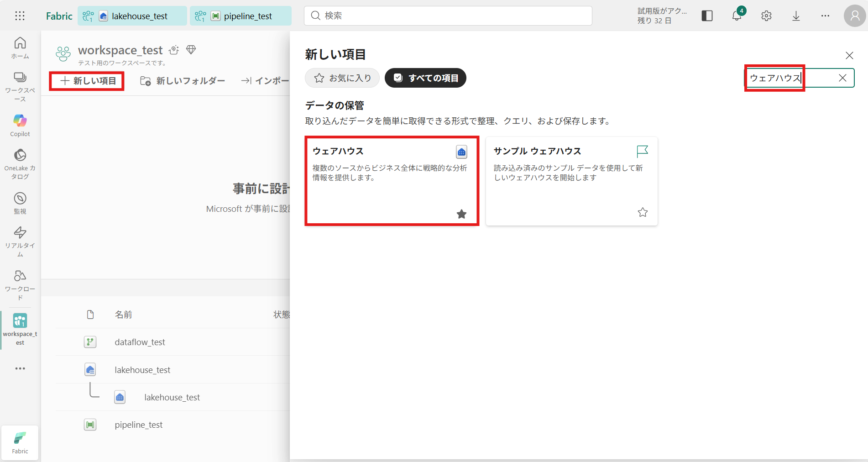Favorite the サンプル ウェアハウス card star

tap(643, 212)
